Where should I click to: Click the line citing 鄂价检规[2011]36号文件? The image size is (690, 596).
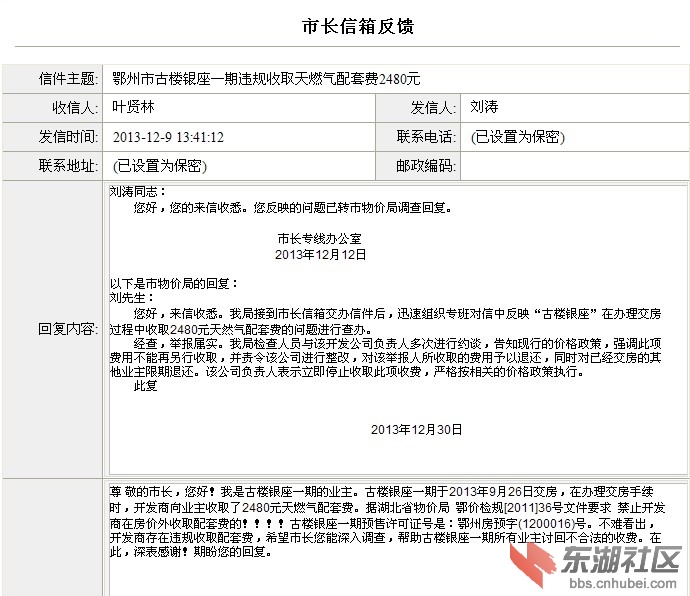[x=387, y=508]
